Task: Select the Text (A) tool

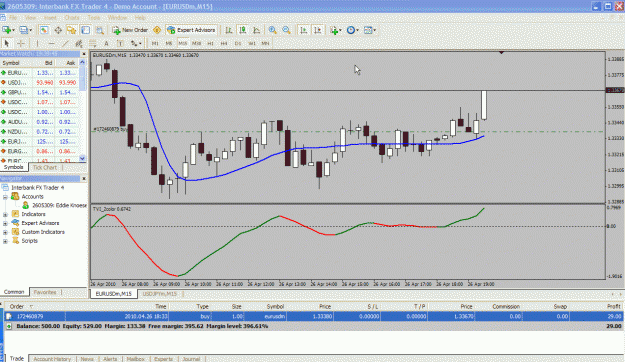Action: pos(106,43)
